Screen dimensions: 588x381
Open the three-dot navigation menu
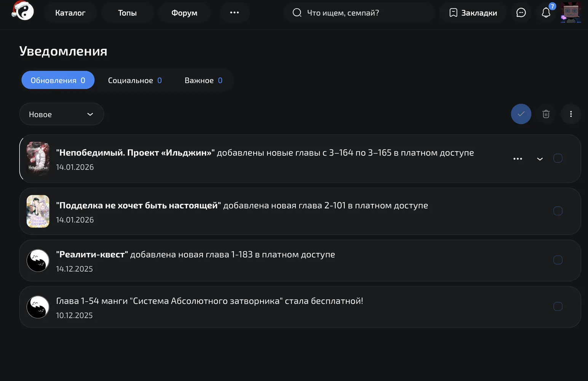(235, 13)
